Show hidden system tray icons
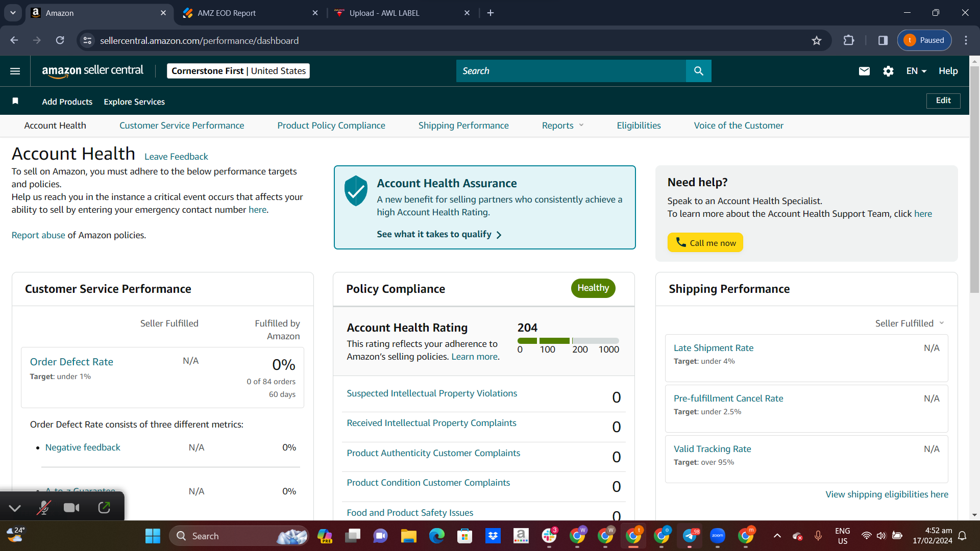The width and height of the screenshot is (980, 551). tap(777, 536)
